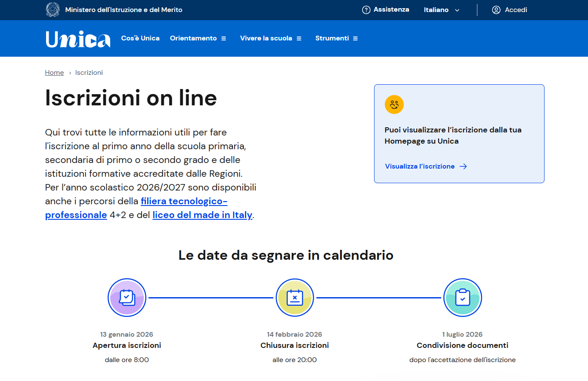Image resolution: width=588 pixels, height=381 pixels.
Task: Click the teal Condivisione documenti clipboard icon
Action: pyautogui.click(x=463, y=298)
